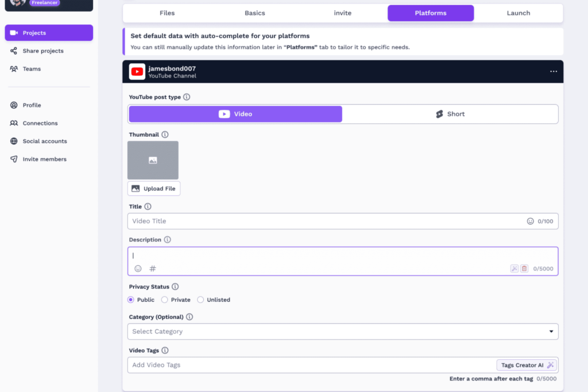The width and height of the screenshot is (588, 392).
Task: Open the channel card three-dot menu
Action: click(553, 71)
